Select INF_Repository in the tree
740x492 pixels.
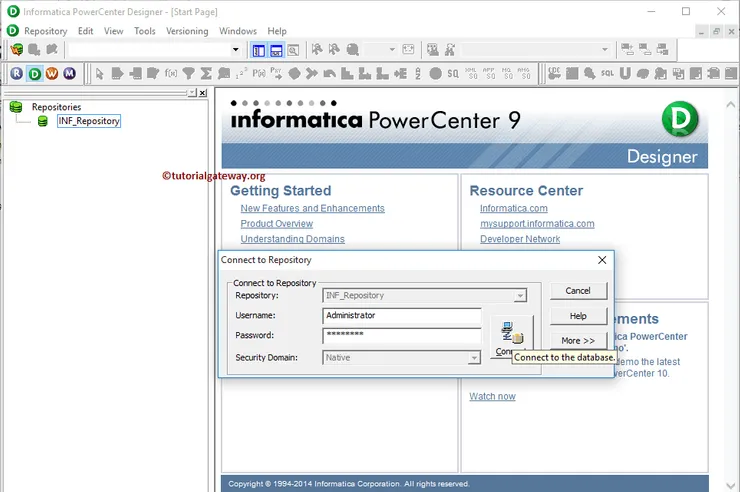click(89, 121)
